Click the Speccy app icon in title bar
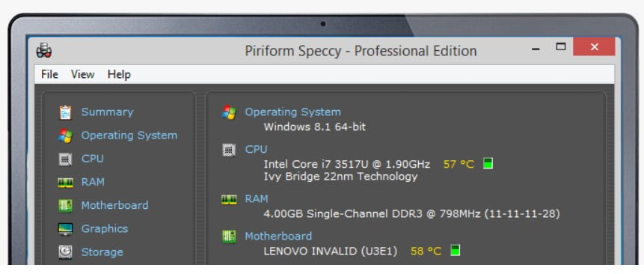Viewport: 644px width, 274px height. point(44,50)
